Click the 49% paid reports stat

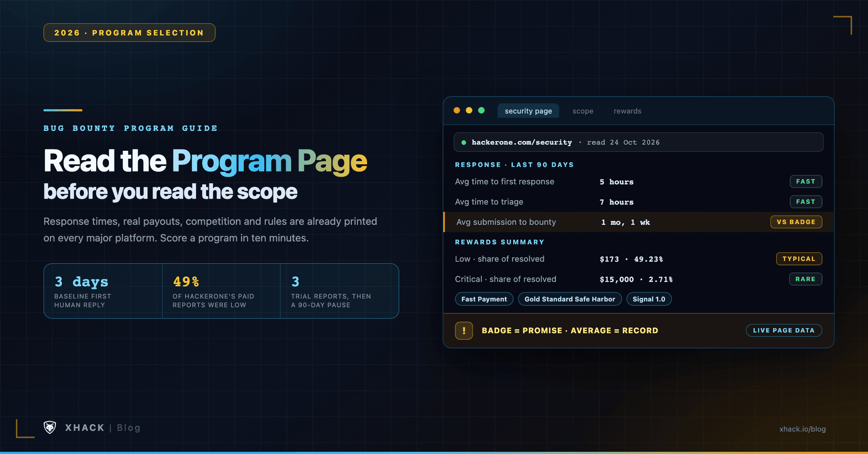click(221, 291)
